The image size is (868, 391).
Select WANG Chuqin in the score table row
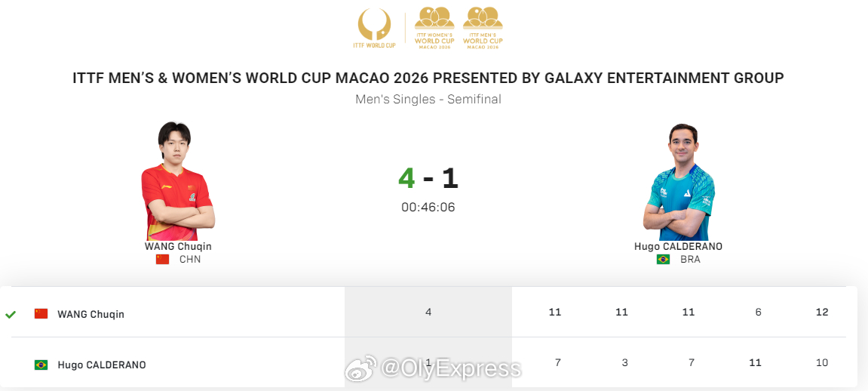[x=90, y=315]
